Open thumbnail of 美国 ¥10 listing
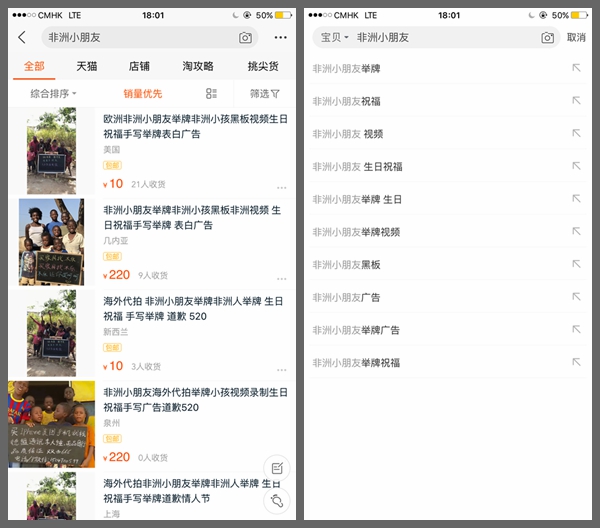The height and width of the screenshot is (528, 600). coord(51,151)
